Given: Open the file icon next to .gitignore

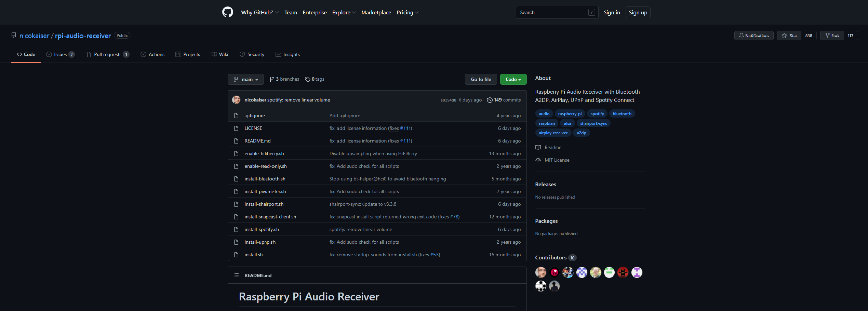Looking at the screenshot, I should coord(236,116).
